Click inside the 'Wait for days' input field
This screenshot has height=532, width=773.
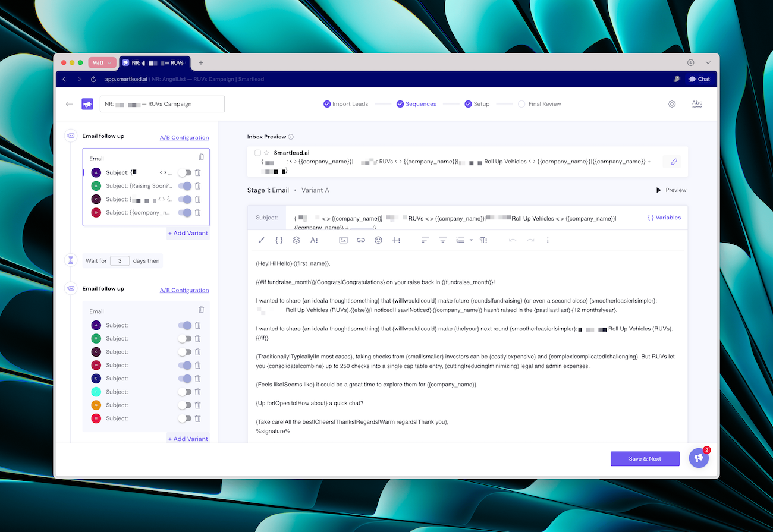coord(120,260)
